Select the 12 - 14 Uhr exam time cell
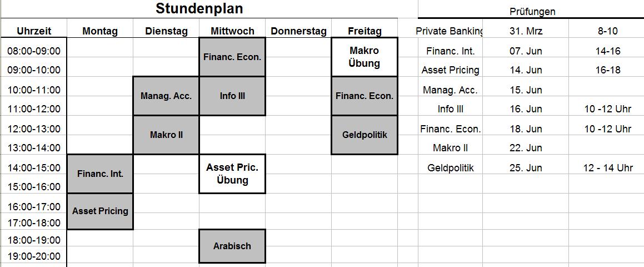The image size is (644, 267). pyautogui.click(x=608, y=167)
